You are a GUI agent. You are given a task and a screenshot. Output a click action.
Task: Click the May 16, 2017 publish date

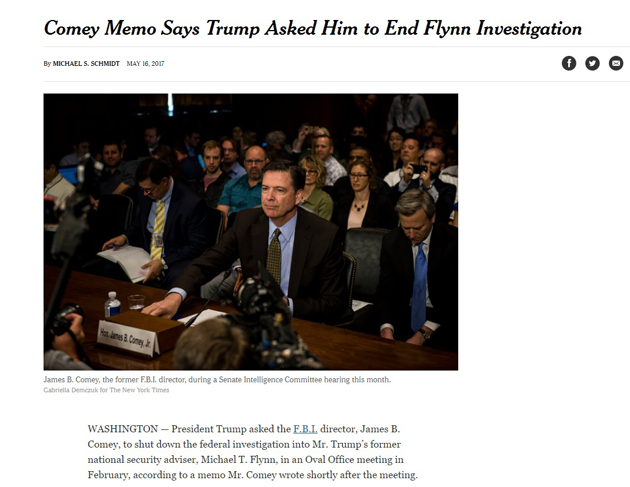point(146,64)
